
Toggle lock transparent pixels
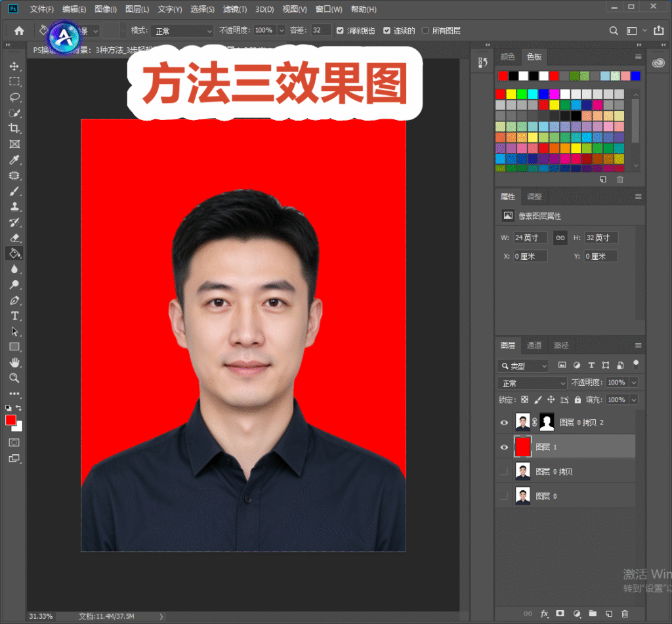524,400
